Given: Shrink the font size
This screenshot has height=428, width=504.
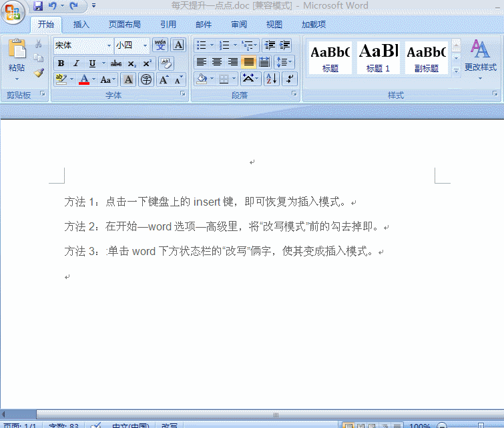Looking at the screenshot, I should [x=179, y=79].
